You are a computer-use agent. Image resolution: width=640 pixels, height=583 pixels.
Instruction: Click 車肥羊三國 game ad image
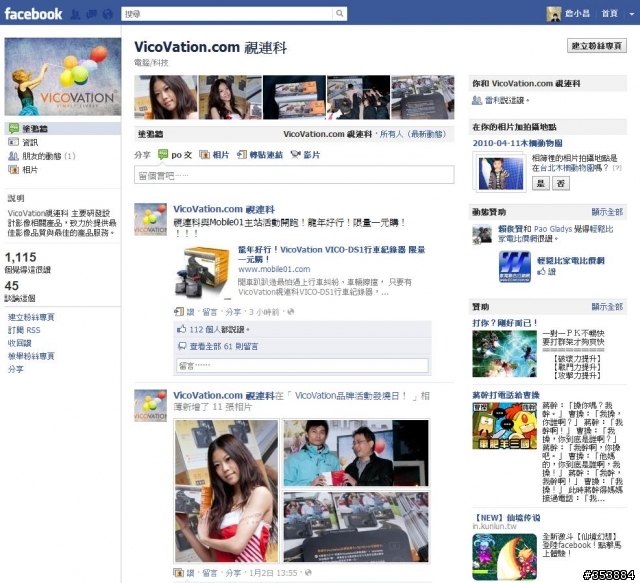(x=504, y=426)
